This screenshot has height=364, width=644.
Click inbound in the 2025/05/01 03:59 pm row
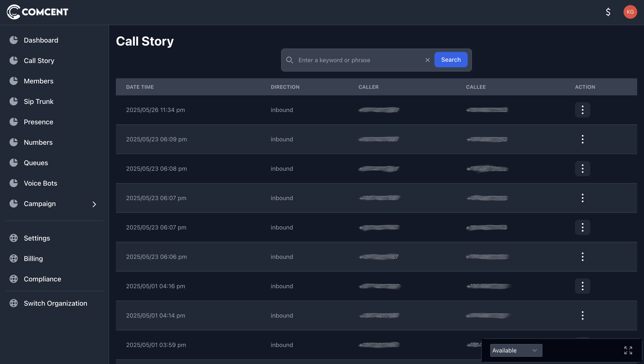tap(282, 345)
